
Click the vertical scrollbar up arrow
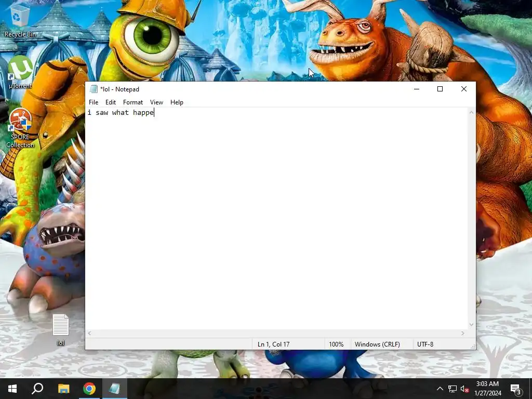(471, 112)
